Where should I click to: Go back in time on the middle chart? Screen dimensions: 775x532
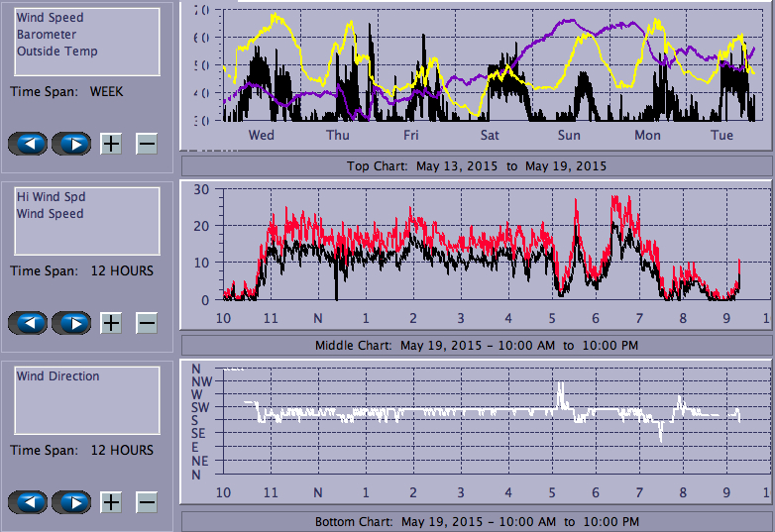coord(28,323)
